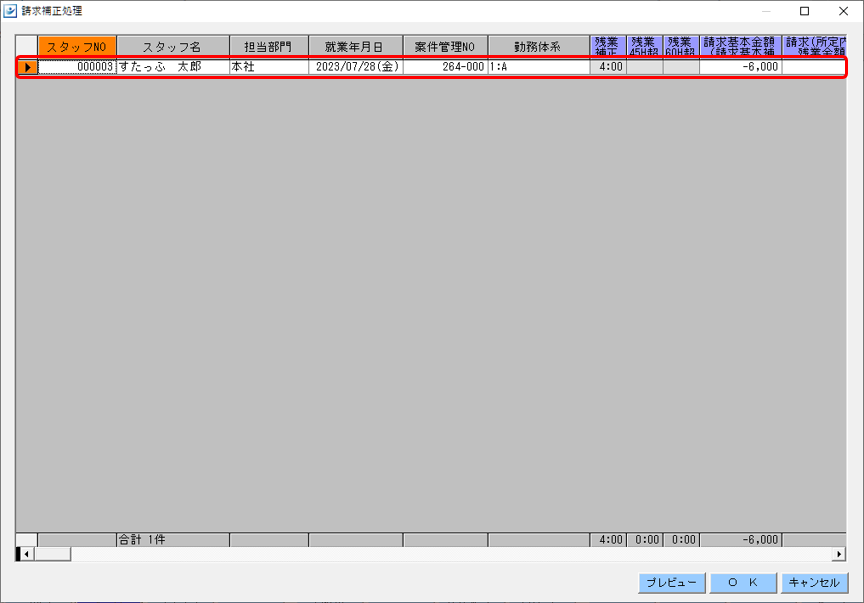Click the grid select-all corner cell

(27, 47)
